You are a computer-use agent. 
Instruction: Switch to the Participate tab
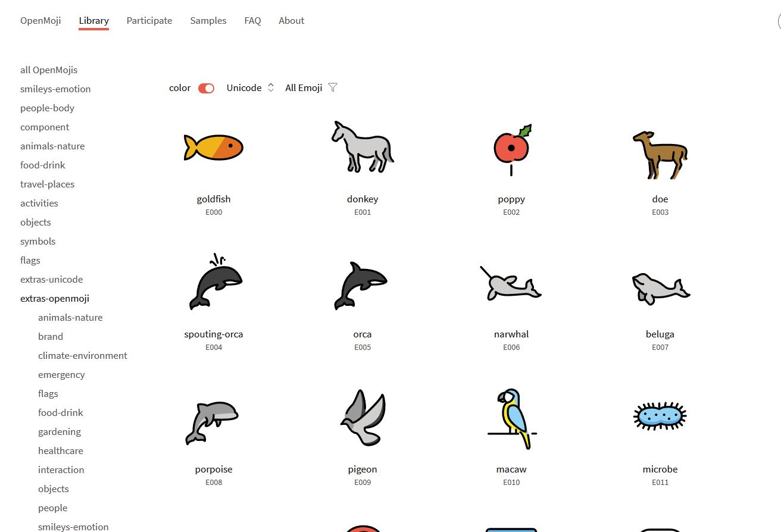pyautogui.click(x=149, y=20)
